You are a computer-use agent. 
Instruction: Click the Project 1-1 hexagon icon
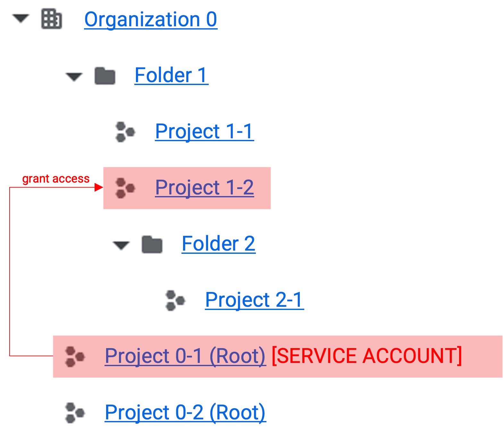(x=125, y=132)
